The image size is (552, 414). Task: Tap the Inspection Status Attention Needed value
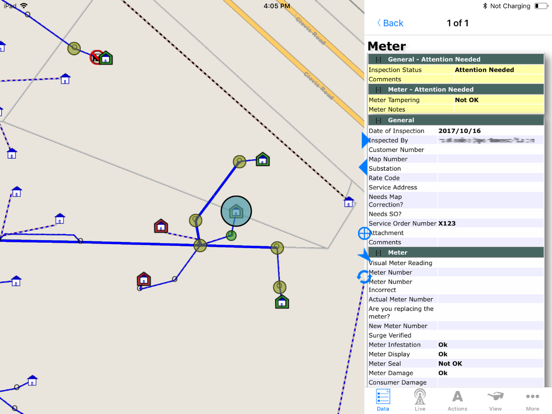click(484, 70)
